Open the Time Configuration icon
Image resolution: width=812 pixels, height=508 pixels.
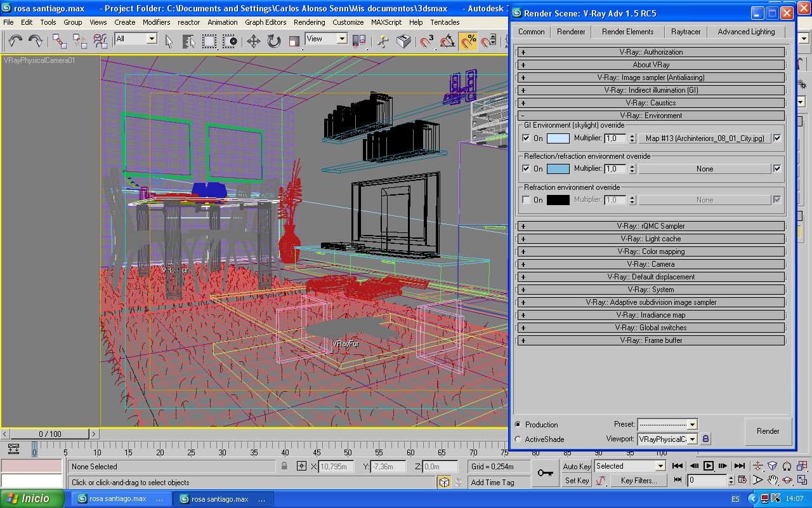tap(743, 480)
